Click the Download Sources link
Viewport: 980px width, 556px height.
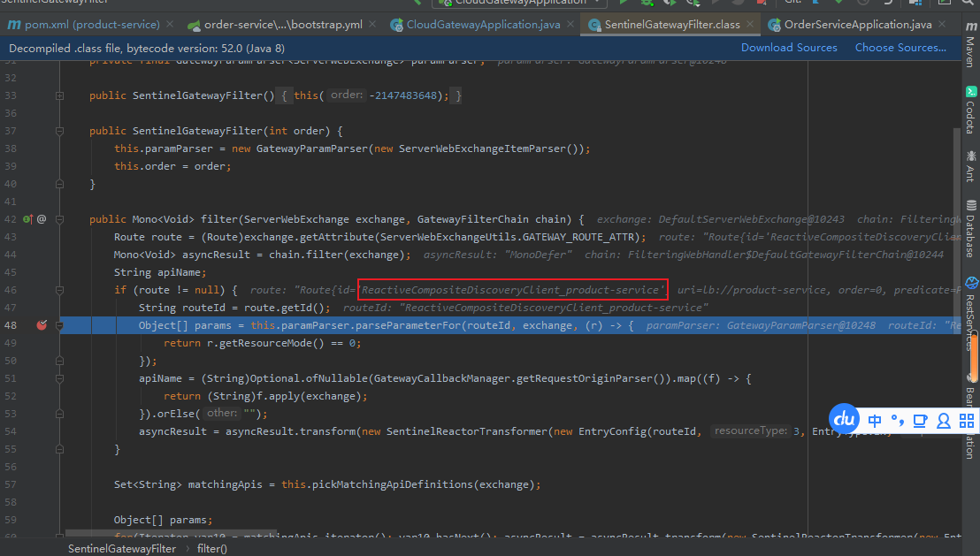(x=789, y=47)
